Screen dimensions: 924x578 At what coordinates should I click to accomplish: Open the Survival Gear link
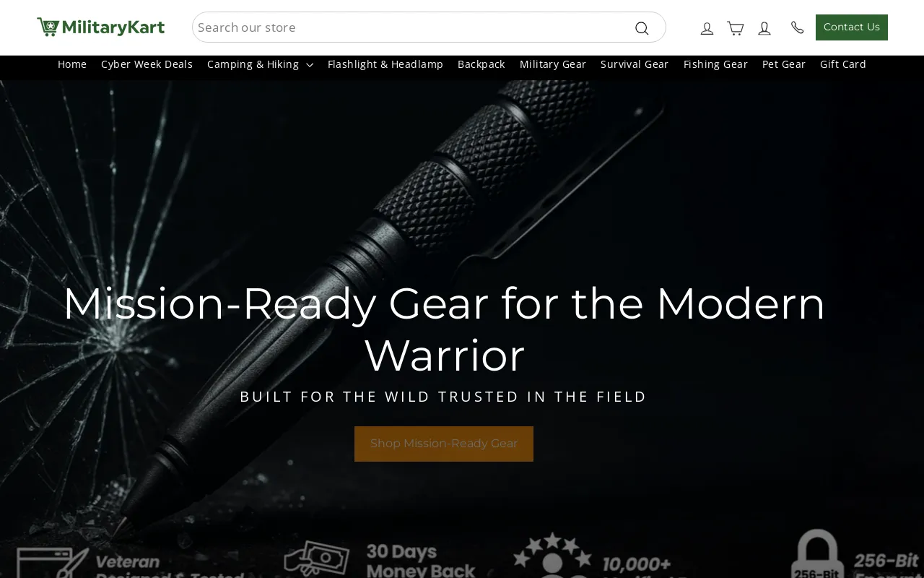click(635, 64)
